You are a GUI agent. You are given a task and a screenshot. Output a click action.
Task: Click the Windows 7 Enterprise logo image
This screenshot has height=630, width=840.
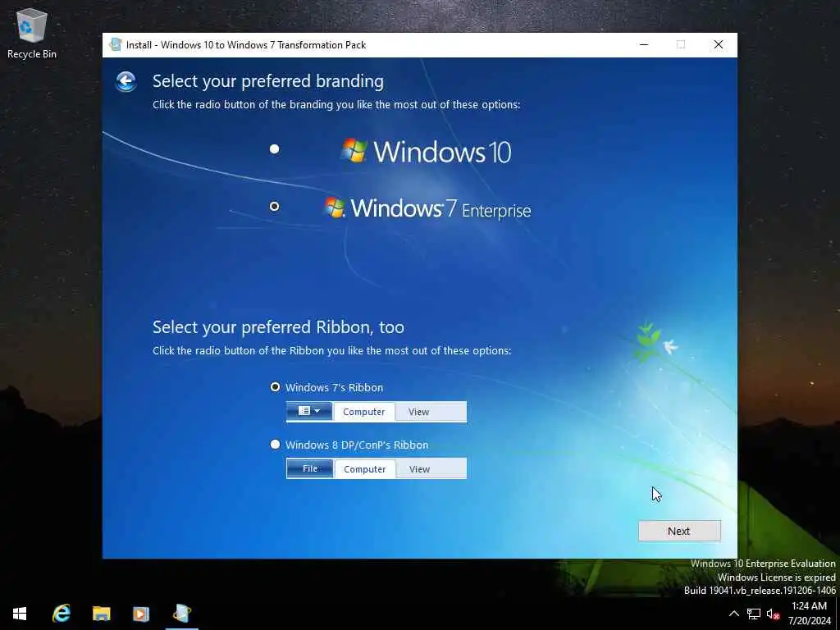(428, 208)
